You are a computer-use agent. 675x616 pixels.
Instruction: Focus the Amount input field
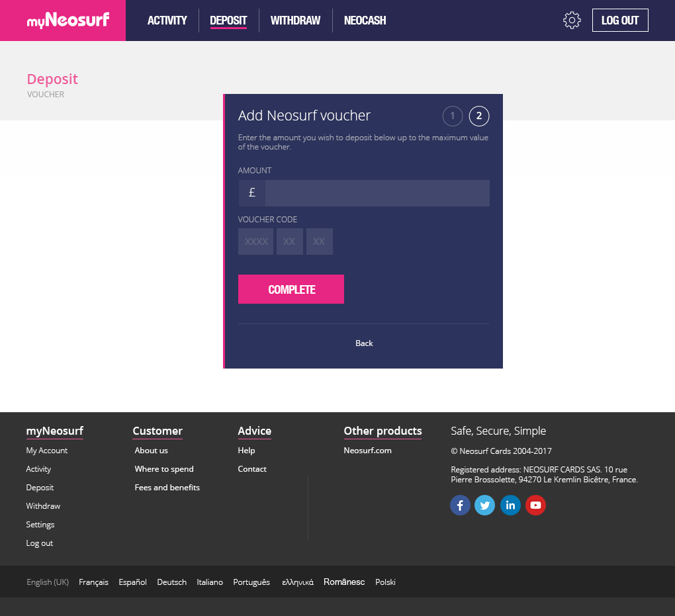[x=377, y=193]
